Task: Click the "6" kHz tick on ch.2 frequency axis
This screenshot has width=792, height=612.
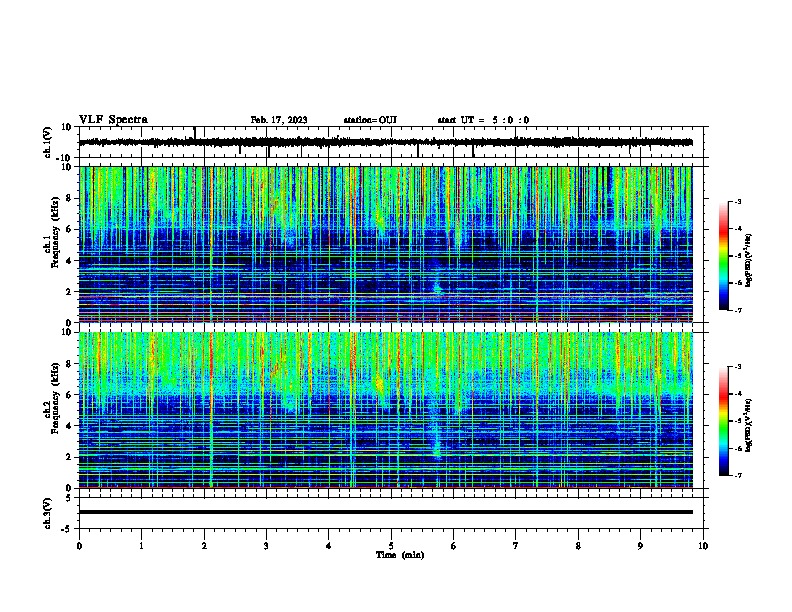Action: coord(69,395)
